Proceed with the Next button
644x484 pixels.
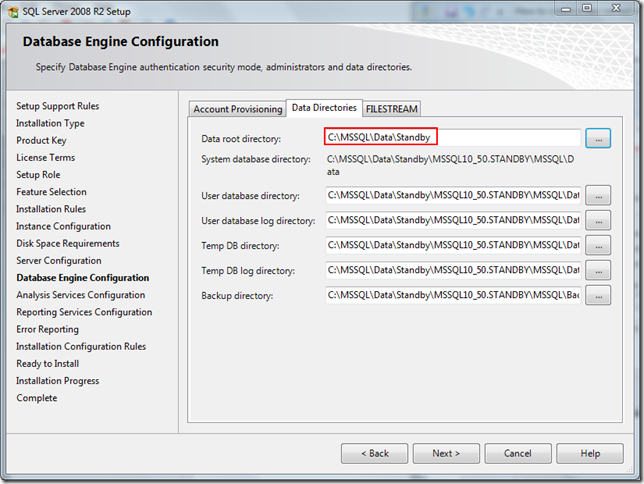[x=446, y=453]
